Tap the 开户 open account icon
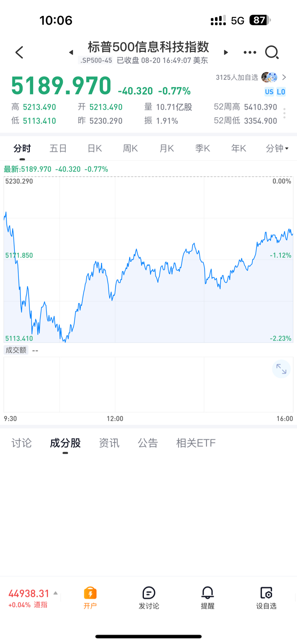297x644 pixels. (x=90, y=598)
